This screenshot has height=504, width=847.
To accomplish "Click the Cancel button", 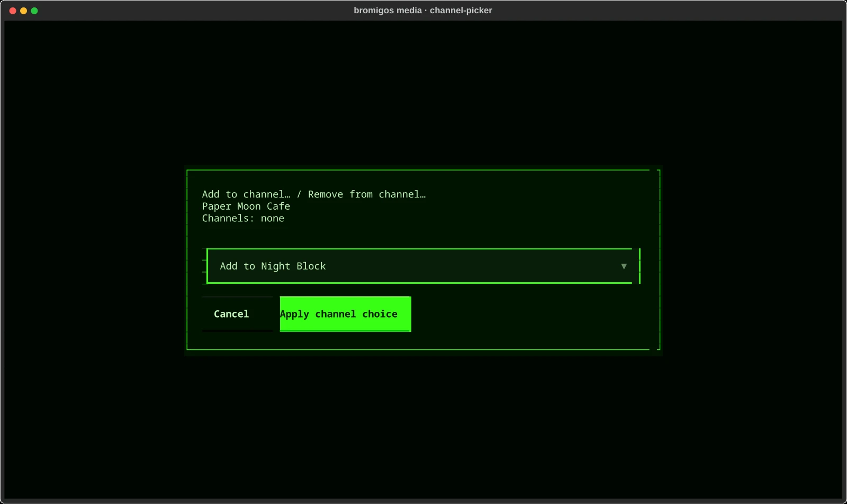I will pyautogui.click(x=237, y=314).
